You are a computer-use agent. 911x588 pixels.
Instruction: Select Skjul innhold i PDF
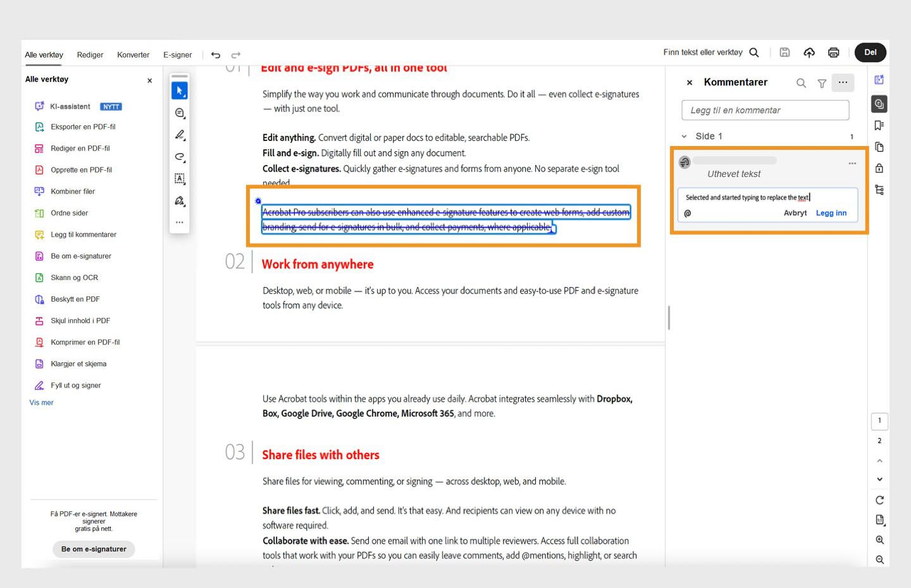72,321
